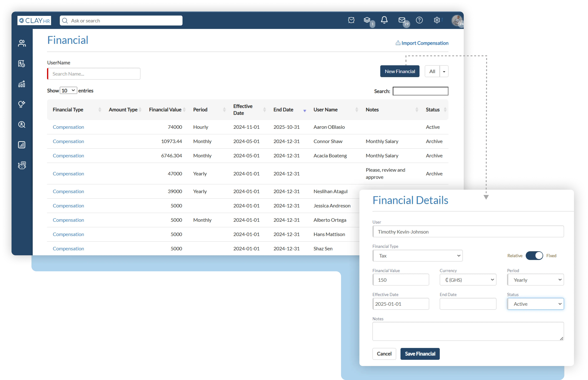
Task: Open the Show entries count dropdown
Action: click(68, 90)
